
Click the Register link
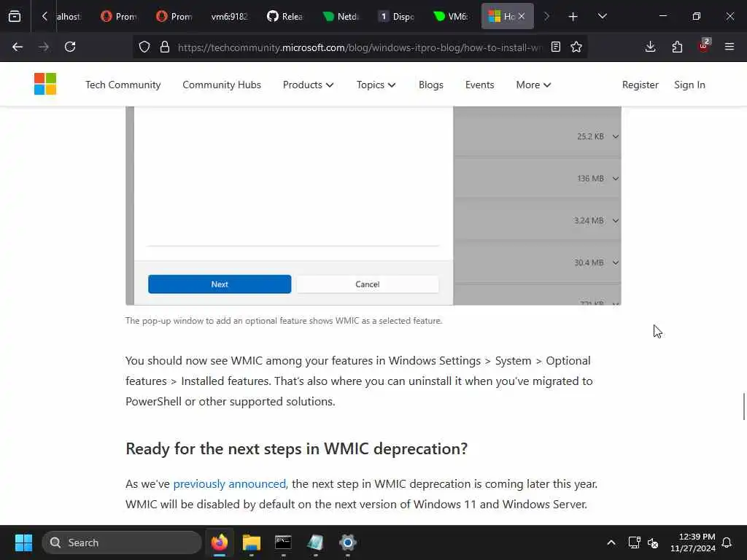point(640,85)
